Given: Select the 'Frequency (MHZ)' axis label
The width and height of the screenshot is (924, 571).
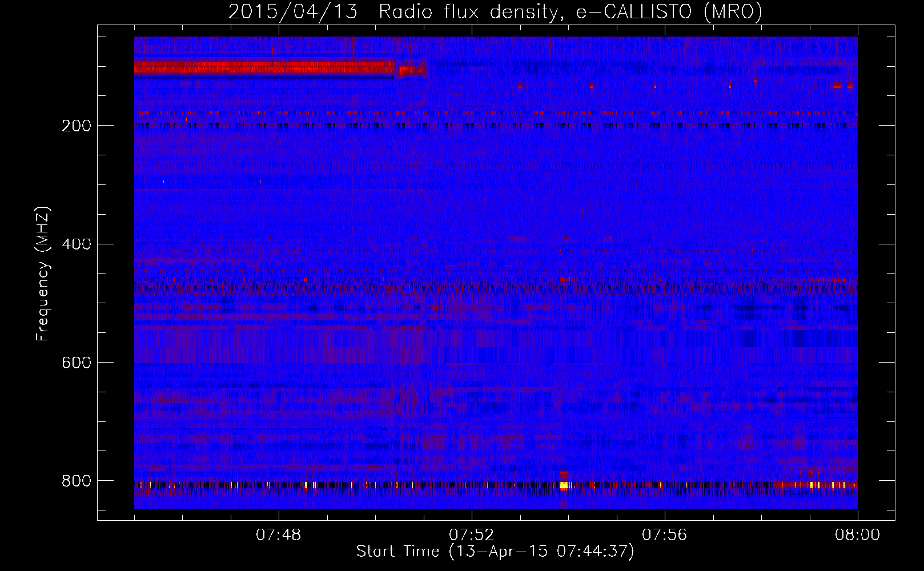Looking at the screenshot, I should click(43, 274).
